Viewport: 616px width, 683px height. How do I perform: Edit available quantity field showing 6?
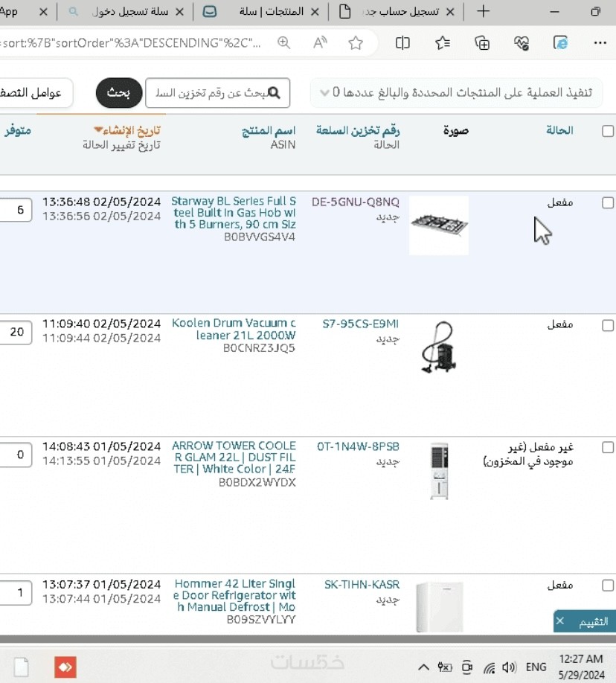pyautogui.click(x=16, y=210)
